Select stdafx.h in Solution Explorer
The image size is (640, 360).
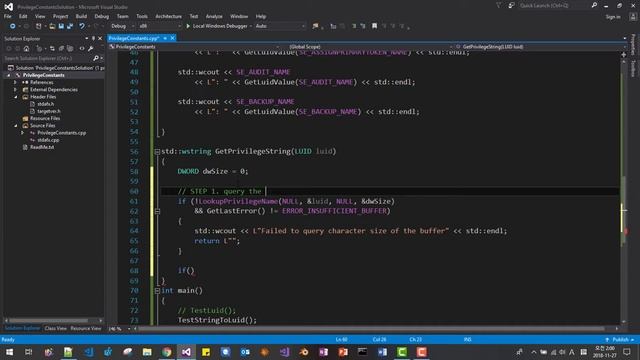(45, 104)
